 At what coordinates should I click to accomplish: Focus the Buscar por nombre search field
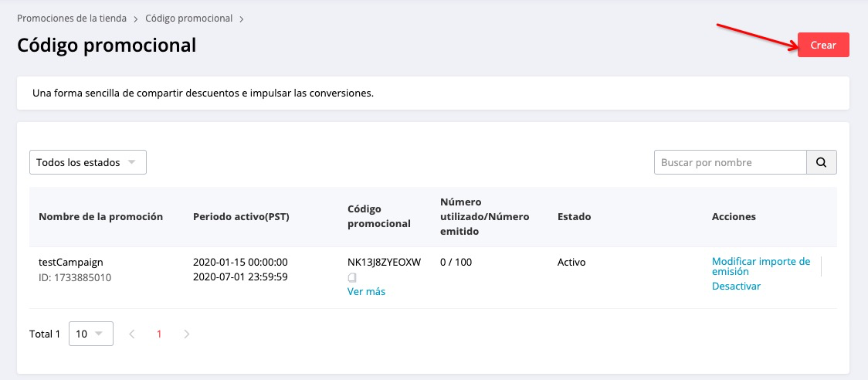[x=730, y=162]
